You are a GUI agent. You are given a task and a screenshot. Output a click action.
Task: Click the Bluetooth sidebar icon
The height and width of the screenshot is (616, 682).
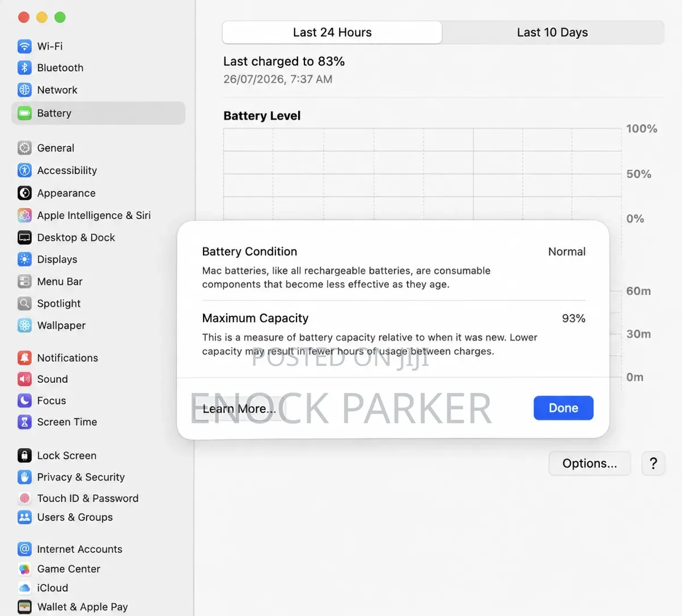24,67
